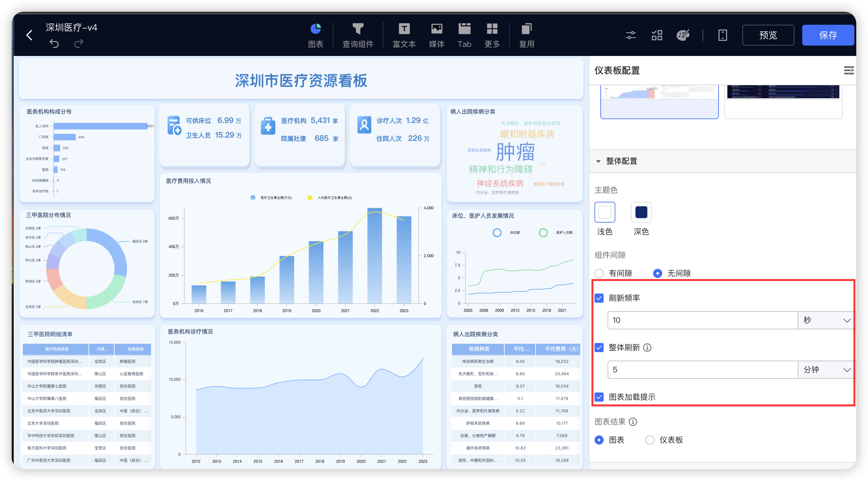This screenshot has height=481, width=868.
Task: Select the 有间隙 radio option
Action: click(599, 273)
